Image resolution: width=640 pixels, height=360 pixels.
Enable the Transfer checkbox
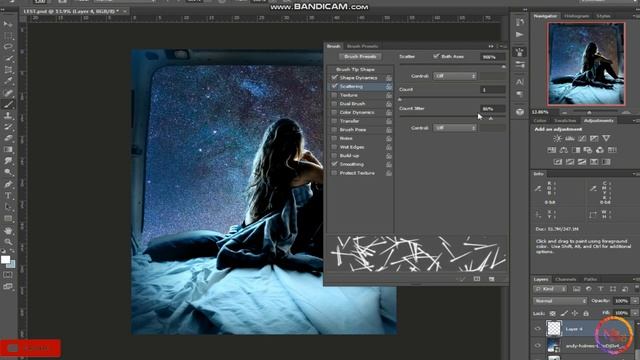[334, 121]
